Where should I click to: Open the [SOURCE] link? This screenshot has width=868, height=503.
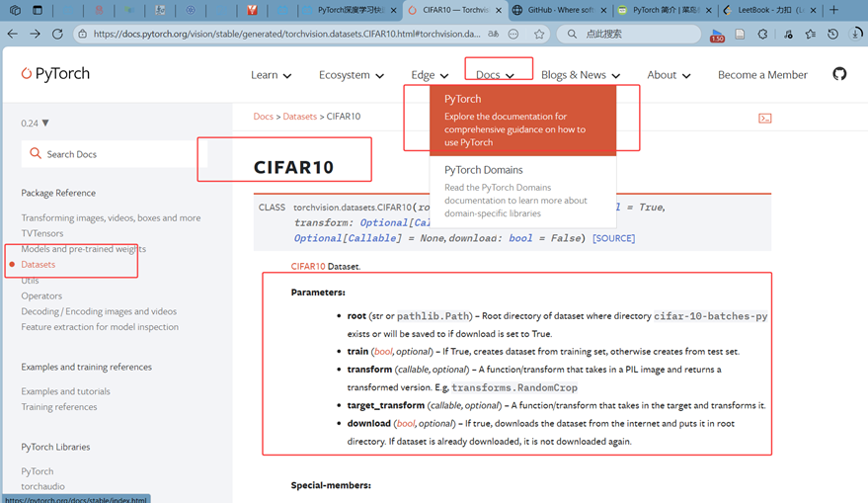tap(613, 238)
